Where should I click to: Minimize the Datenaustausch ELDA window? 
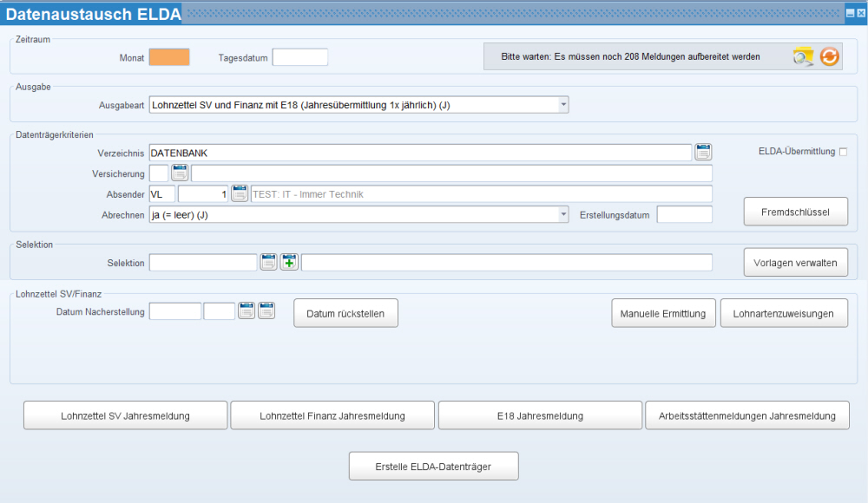[x=851, y=13]
